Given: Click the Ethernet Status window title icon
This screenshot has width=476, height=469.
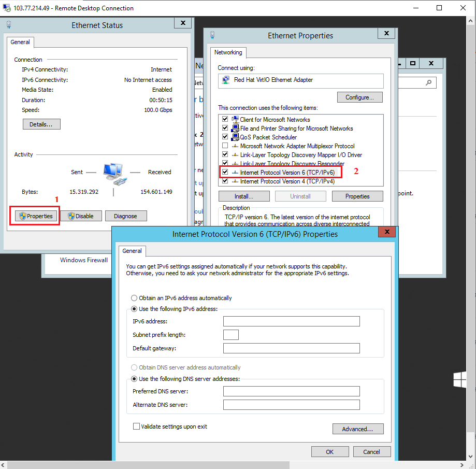Looking at the screenshot, I should [x=9, y=25].
